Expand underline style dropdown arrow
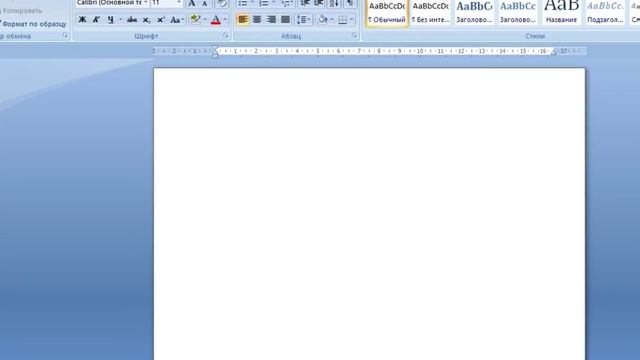This screenshot has height=360, width=640. pyautogui.click(x=120, y=20)
